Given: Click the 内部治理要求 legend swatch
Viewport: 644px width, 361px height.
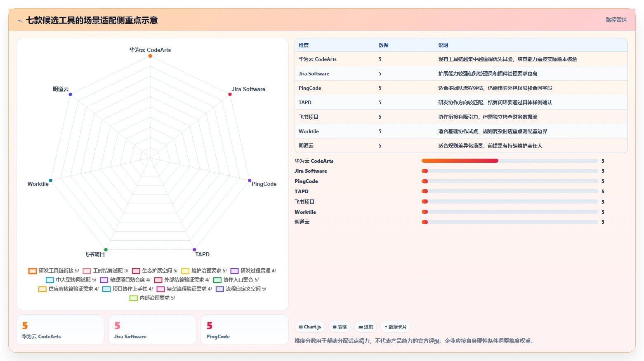Looking at the screenshot, I should [134, 298].
